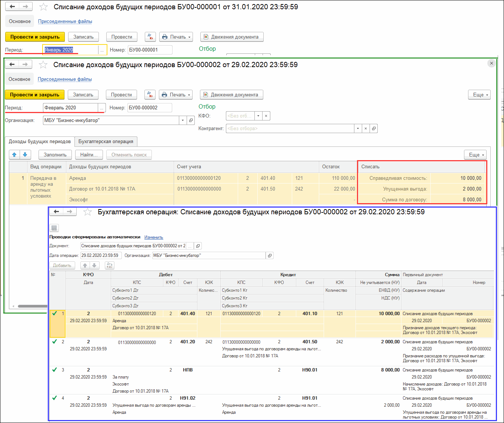Go forward in the Бухгалтерская операция window
504x423 pixels.
(x=70, y=211)
